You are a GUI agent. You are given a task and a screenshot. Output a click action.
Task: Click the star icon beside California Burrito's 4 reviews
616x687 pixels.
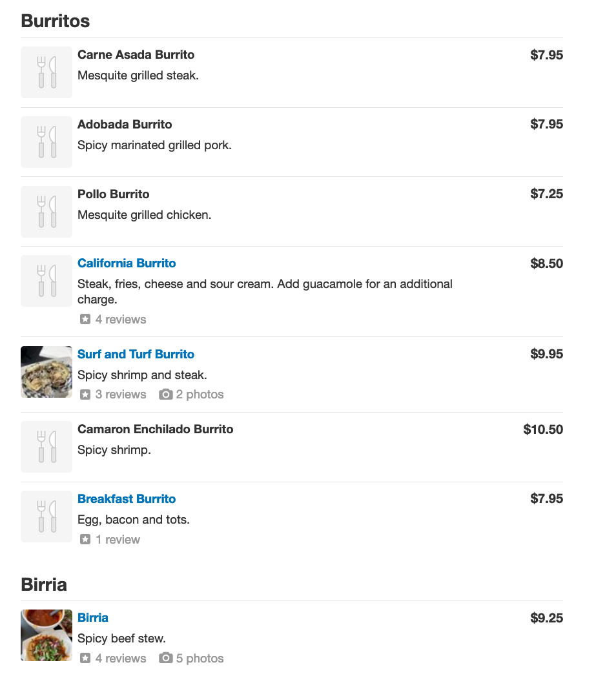85,320
